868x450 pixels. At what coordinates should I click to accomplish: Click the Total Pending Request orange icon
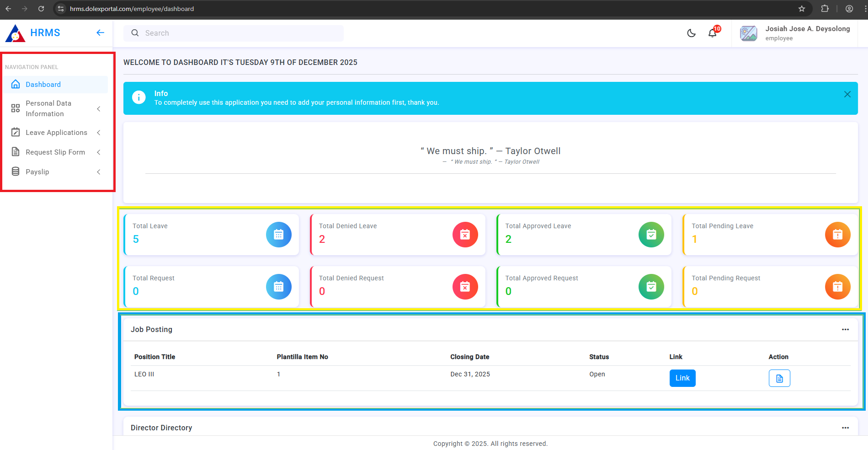tap(837, 287)
